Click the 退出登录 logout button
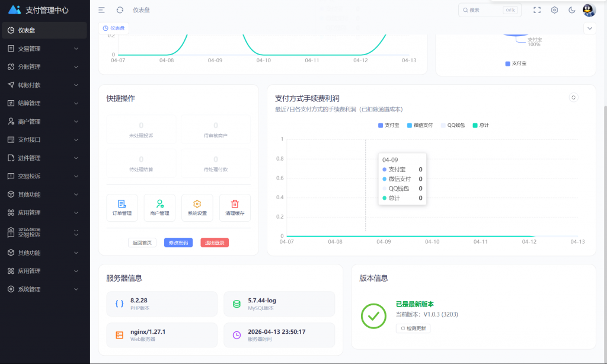607x364 pixels. tap(213, 242)
